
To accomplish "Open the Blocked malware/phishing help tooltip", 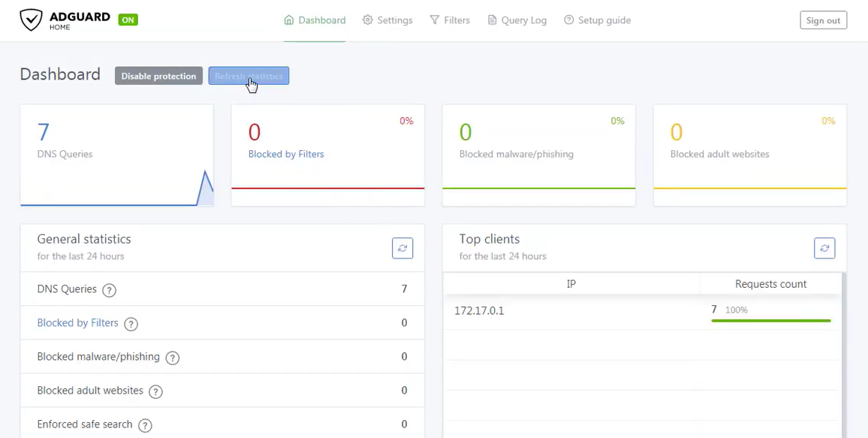I will 172,358.
